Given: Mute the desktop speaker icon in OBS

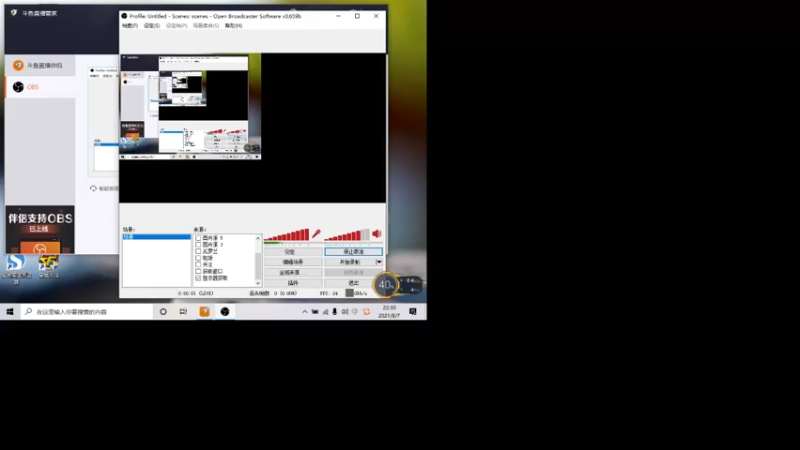Looking at the screenshot, I should click(377, 234).
